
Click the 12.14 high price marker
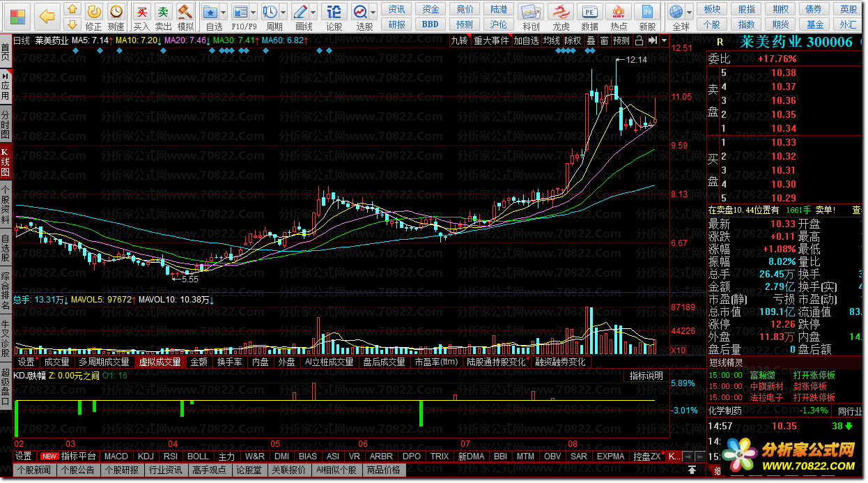pyautogui.click(x=637, y=60)
